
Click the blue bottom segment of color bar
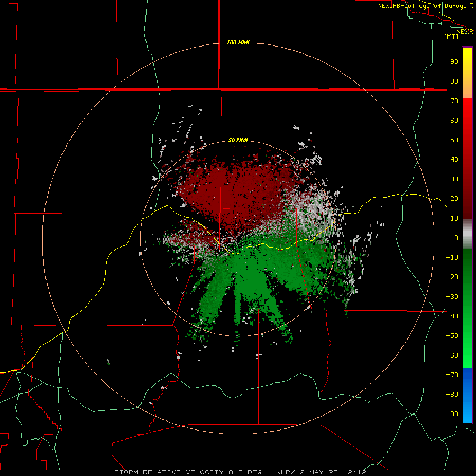click(467, 396)
